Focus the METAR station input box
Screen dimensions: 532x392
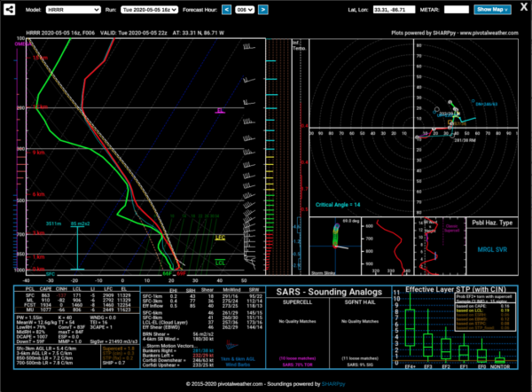click(456, 10)
